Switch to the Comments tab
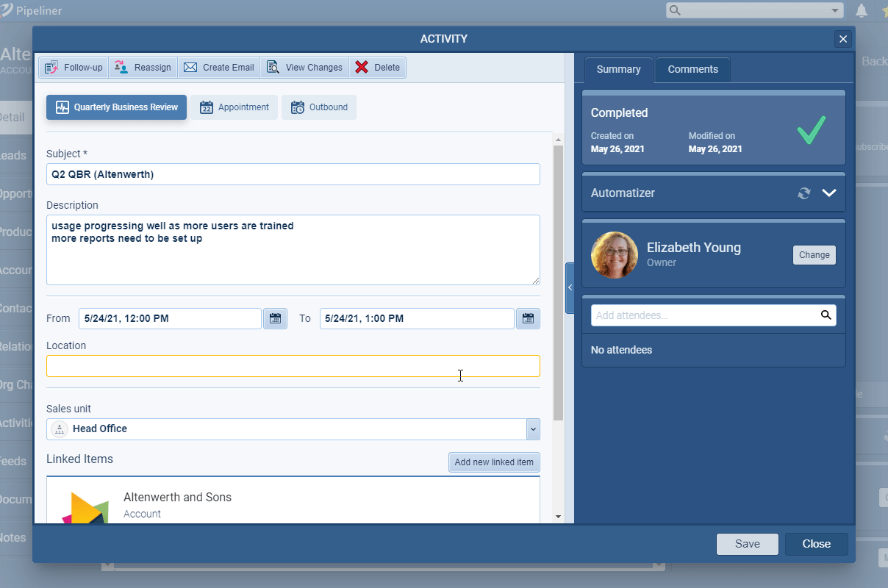Viewport: 888px width, 588px height. tap(692, 70)
